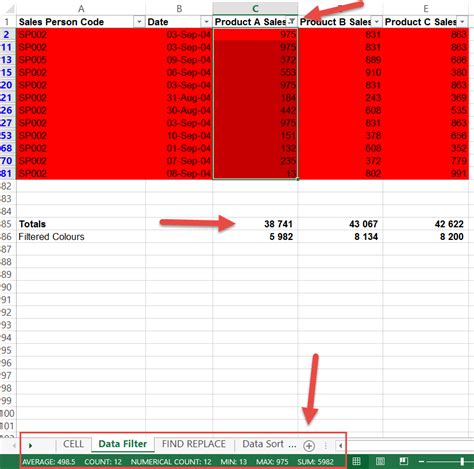Click NUMERICAL COUNT: 12 in status bar
This screenshot has width=474, height=469.
pos(171,462)
